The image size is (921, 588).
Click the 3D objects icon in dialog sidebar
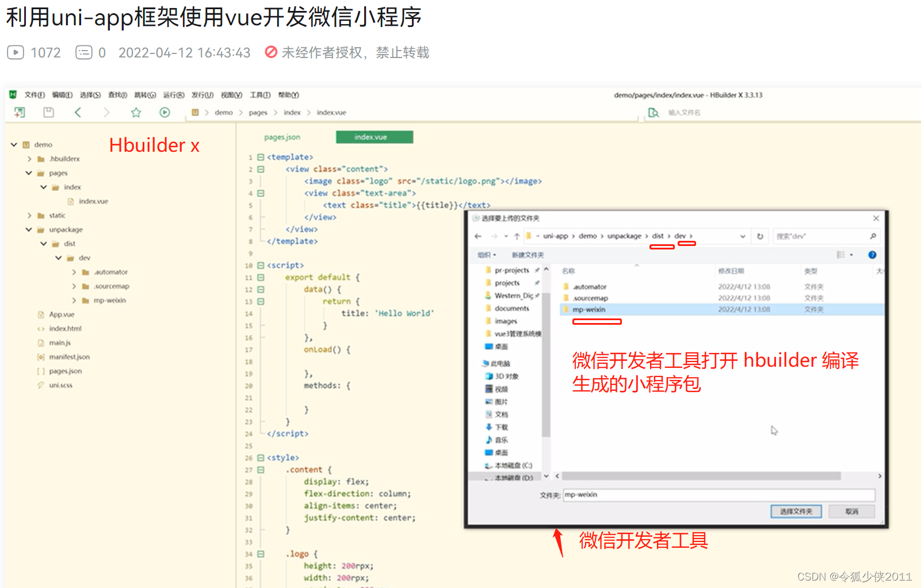[x=489, y=376]
